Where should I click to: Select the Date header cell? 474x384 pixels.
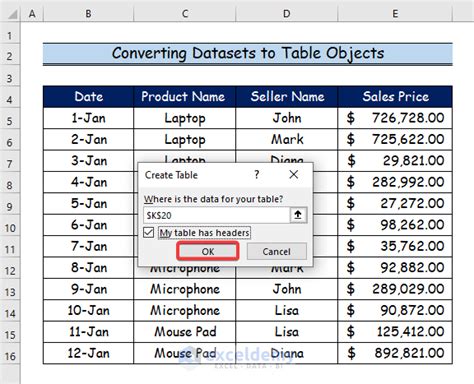click(88, 97)
